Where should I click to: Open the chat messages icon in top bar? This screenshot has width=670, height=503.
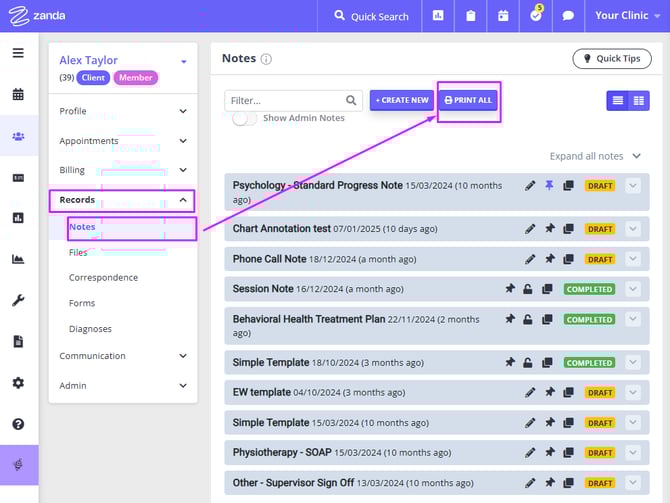point(568,16)
